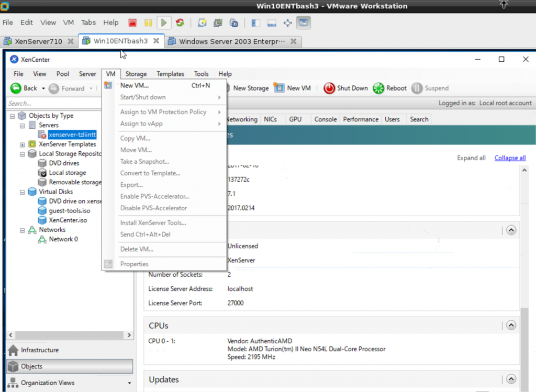Open the XenCenter Tools menu
536x392 pixels.
pyautogui.click(x=201, y=74)
